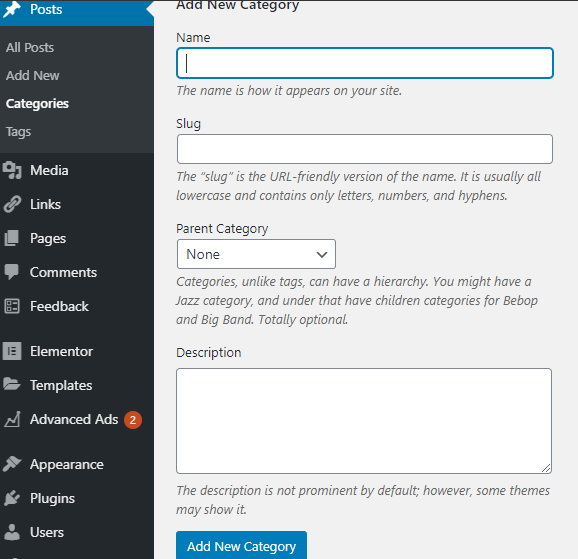Click the Feedback form icon
The height and width of the screenshot is (559, 578).
pos(12,306)
